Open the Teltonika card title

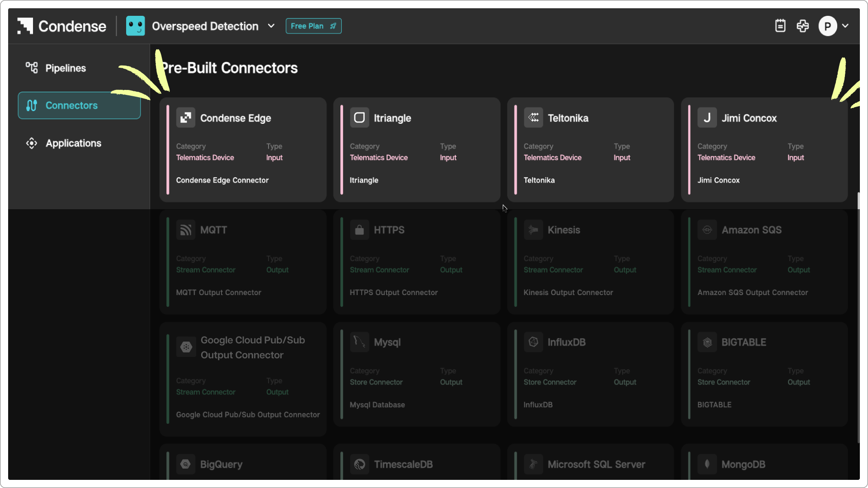568,118
